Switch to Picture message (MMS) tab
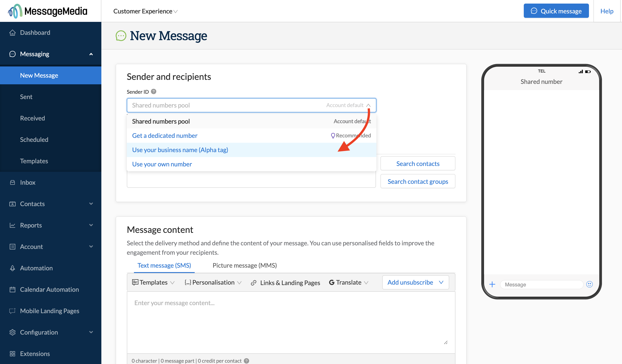This screenshot has width=622, height=364. tap(245, 265)
